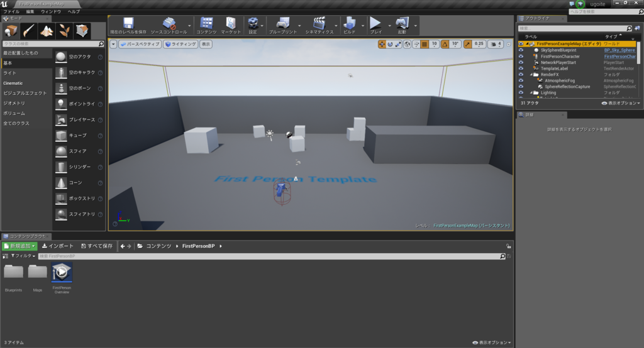Select the rotate gizmo tool in viewport

[x=390, y=45]
